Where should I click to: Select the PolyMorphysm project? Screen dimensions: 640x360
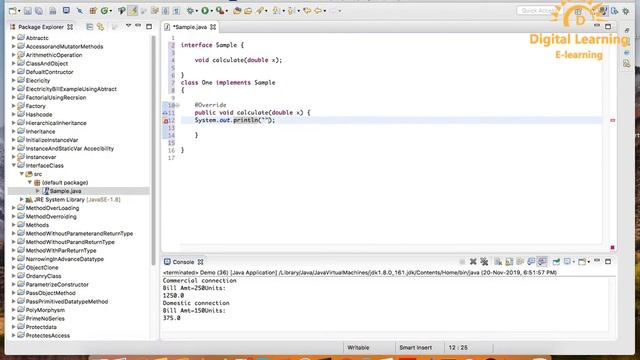(45, 310)
